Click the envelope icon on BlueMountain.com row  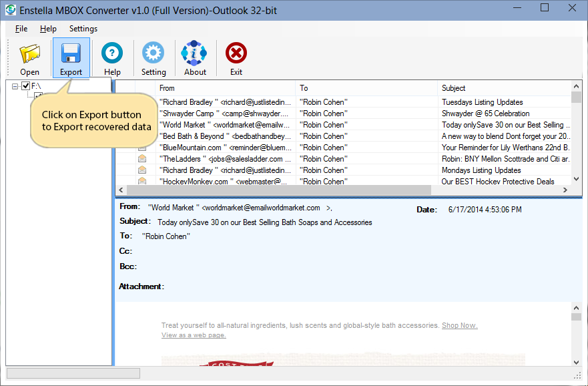tap(142, 148)
